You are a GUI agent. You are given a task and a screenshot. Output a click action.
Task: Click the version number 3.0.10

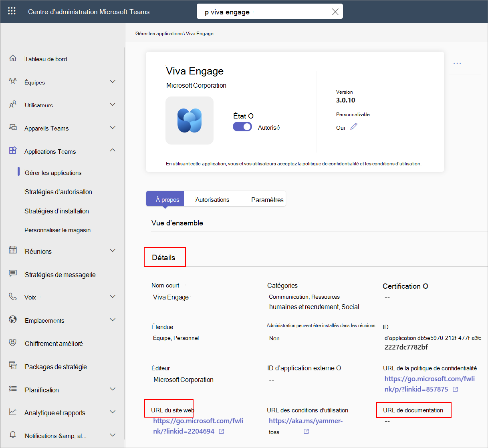coord(346,100)
